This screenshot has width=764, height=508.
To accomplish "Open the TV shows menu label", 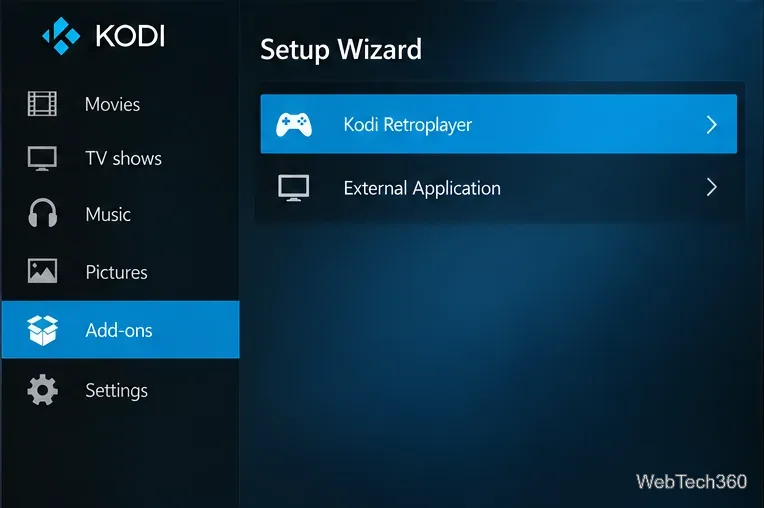I will tap(123, 158).
